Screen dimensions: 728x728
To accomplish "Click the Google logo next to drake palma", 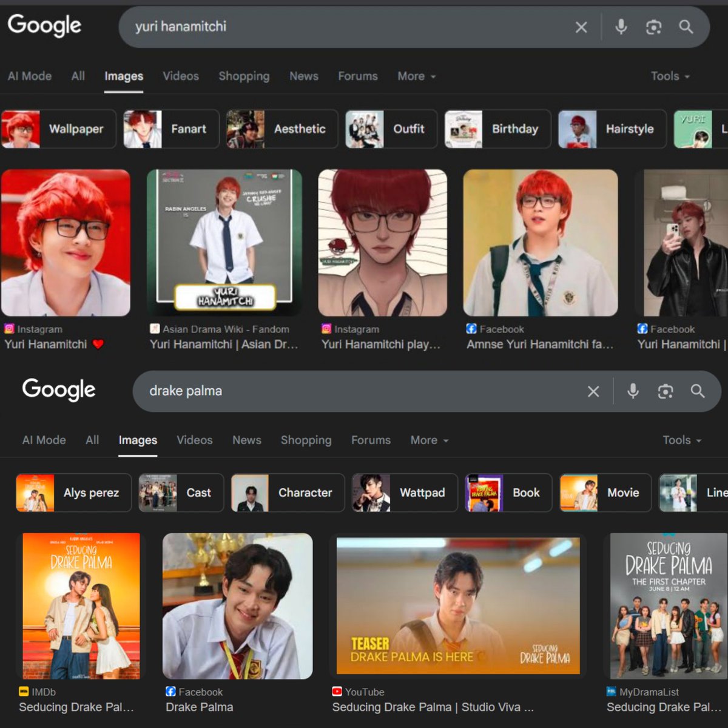I will [59, 389].
